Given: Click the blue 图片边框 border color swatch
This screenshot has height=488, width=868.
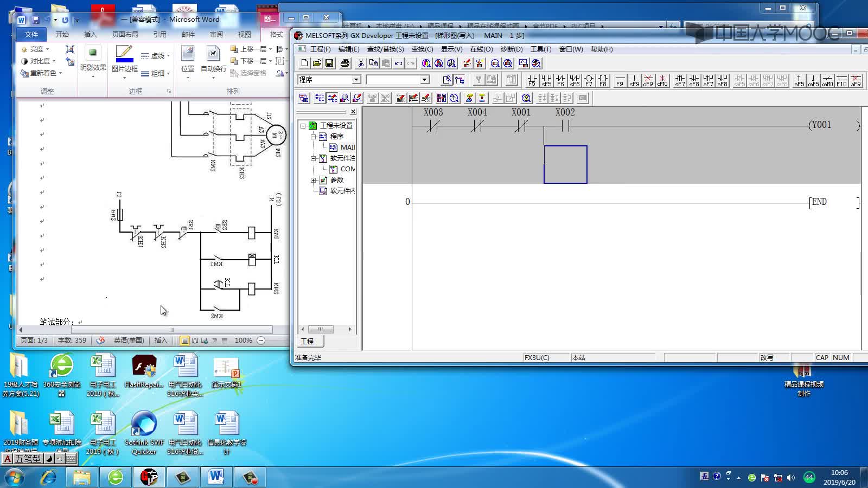Looking at the screenshot, I should (x=124, y=60).
